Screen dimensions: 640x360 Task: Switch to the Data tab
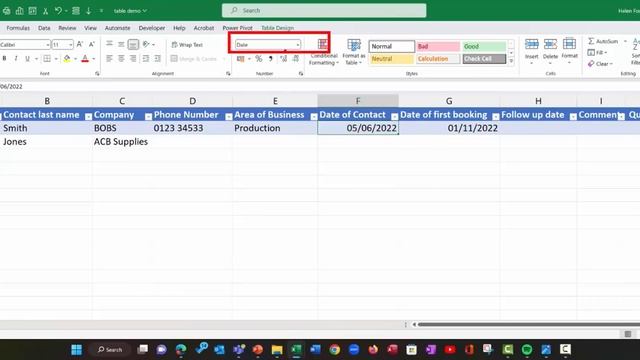point(44,28)
